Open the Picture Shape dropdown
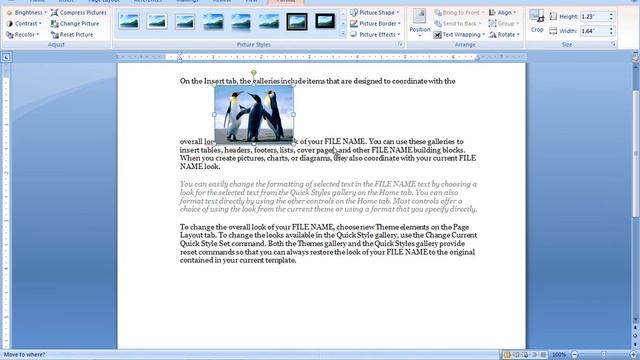 [x=375, y=13]
